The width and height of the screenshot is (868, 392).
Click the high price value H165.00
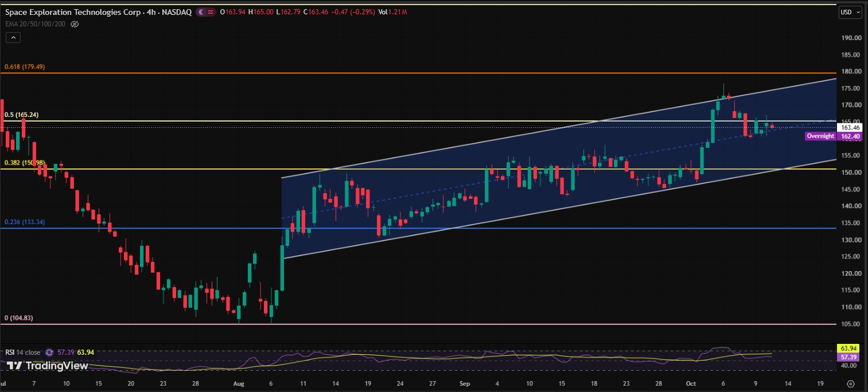[262, 11]
